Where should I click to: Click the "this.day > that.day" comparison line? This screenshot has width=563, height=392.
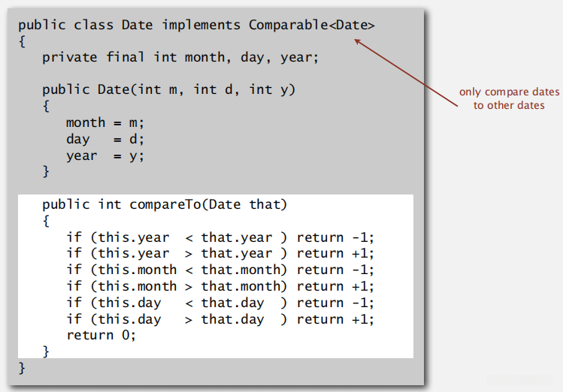(219, 319)
